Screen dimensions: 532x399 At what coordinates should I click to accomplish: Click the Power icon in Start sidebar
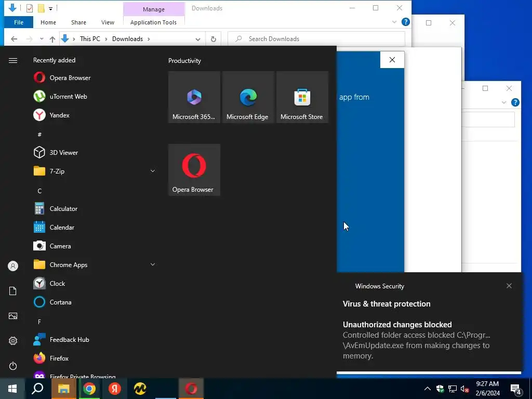[x=13, y=366]
